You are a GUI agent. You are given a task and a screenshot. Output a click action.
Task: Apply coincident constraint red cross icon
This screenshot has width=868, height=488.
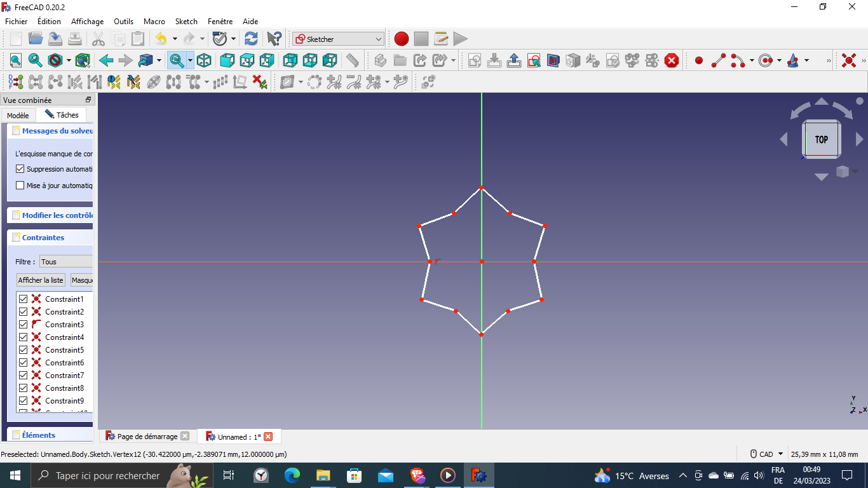point(848,60)
